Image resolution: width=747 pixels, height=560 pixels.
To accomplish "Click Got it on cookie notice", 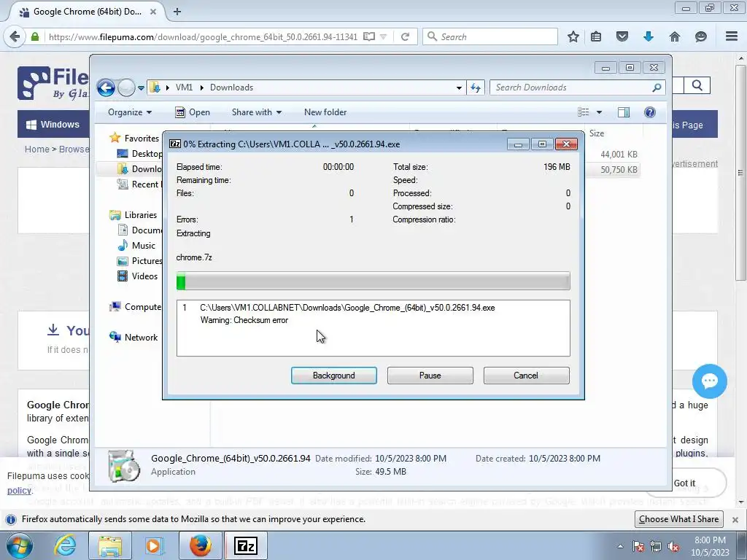I will click(x=684, y=483).
